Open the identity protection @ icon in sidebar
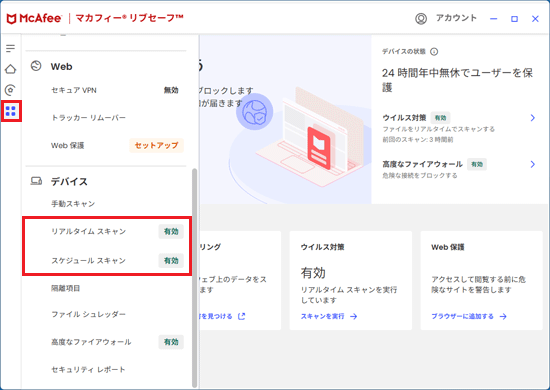Screen dimensions: 550x390 pos(11,90)
